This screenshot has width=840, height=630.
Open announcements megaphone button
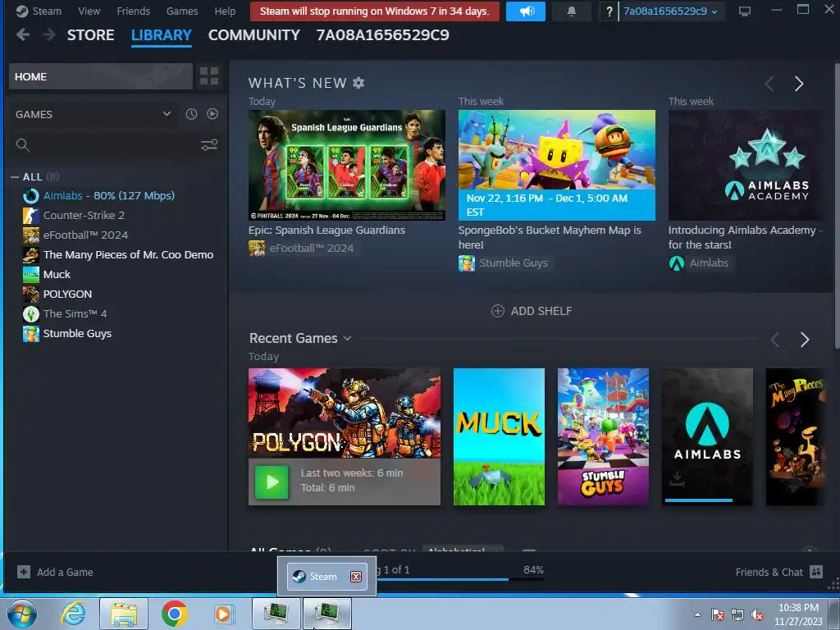click(x=526, y=11)
